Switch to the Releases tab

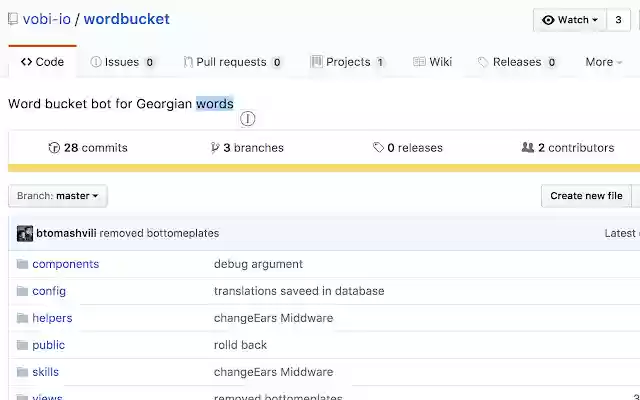[517, 62]
